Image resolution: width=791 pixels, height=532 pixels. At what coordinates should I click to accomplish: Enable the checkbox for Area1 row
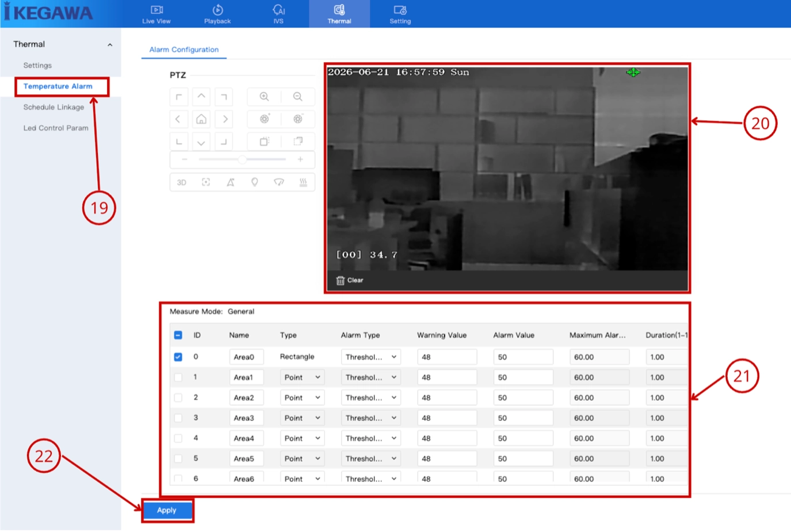point(178,377)
